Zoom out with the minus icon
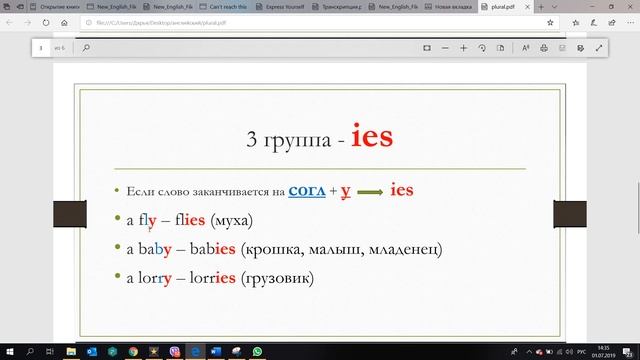Image resolution: width=640 pixels, height=360 pixels. [x=445, y=48]
